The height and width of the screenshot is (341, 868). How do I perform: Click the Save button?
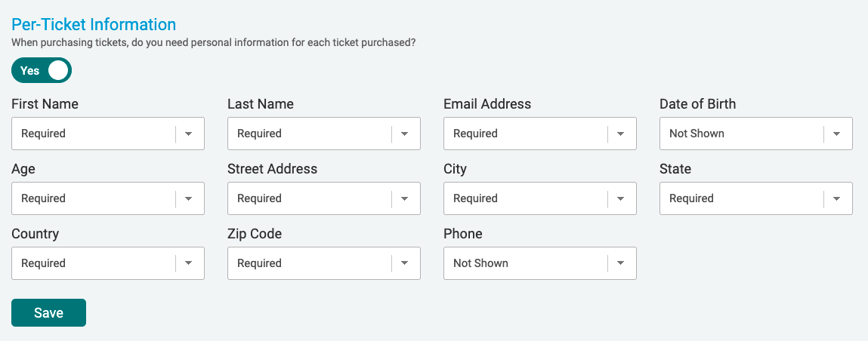tap(48, 313)
